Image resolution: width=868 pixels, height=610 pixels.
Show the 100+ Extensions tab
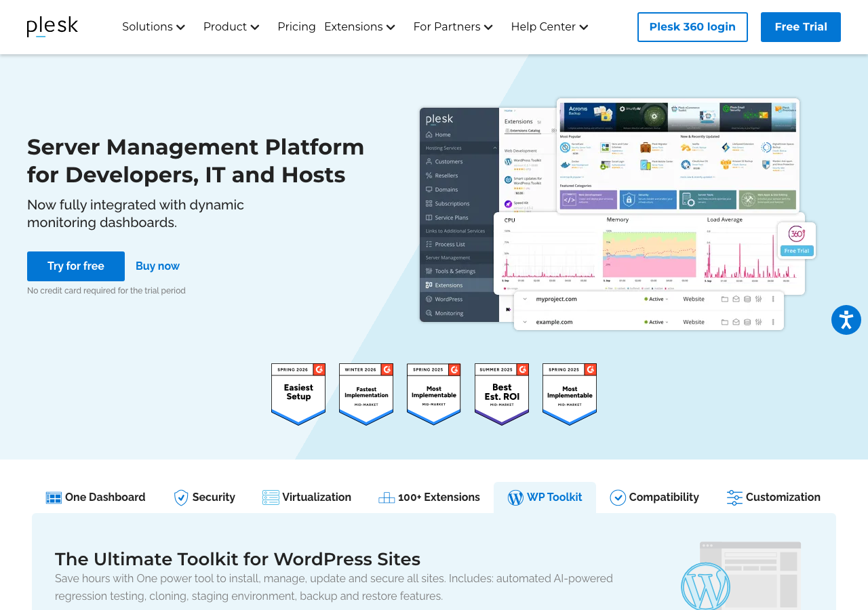(429, 497)
